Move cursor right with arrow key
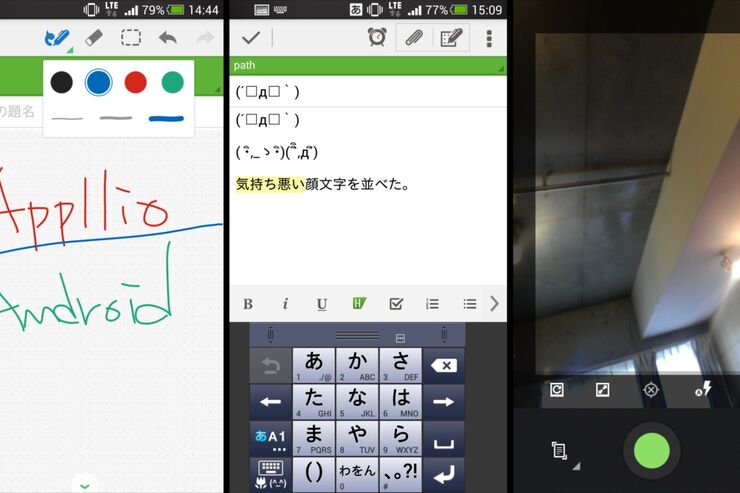Image resolution: width=740 pixels, height=493 pixels. pos(444,402)
